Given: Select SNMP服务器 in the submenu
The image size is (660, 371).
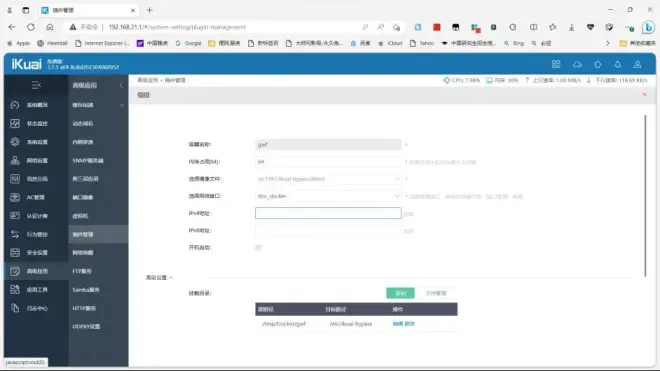Looking at the screenshot, I should [88, 160].
